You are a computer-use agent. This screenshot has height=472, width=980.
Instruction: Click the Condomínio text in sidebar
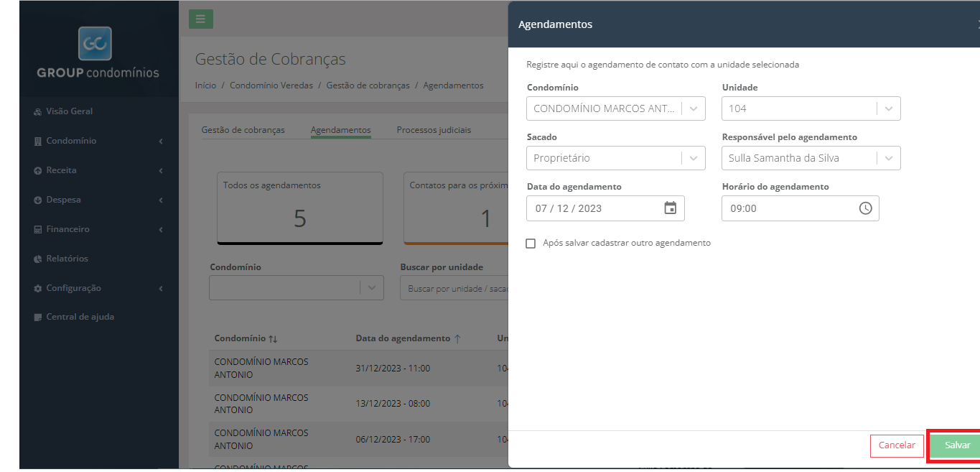coord(71,142)
